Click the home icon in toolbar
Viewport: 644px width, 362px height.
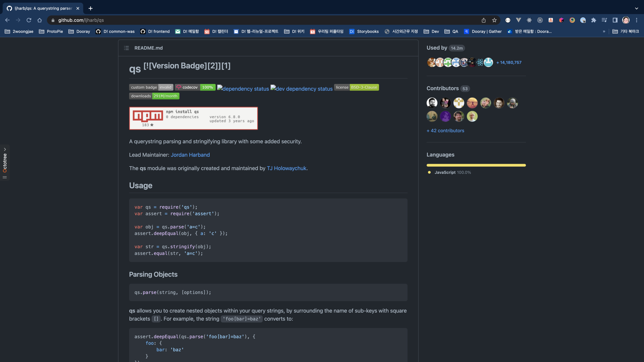[x=40, y=20]
